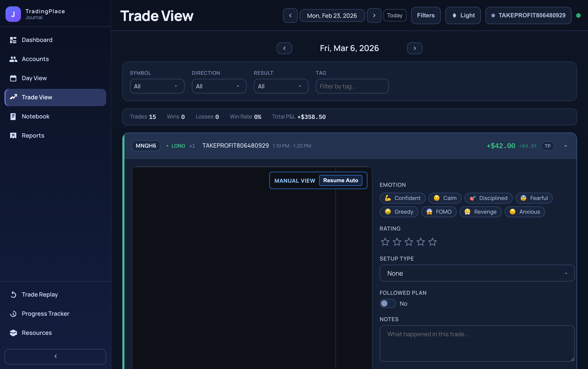Open the Resources section
This screenshot has height=369, width=588.
click(x=37, y=333)
